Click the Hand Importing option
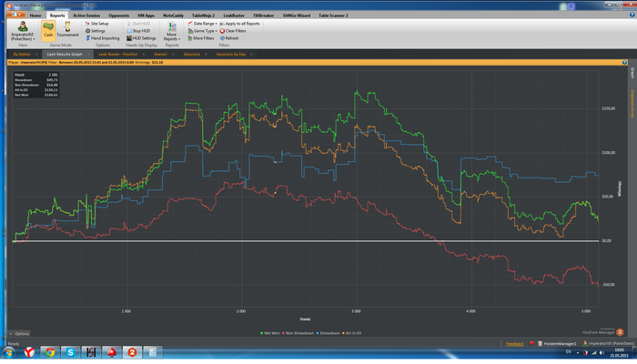This screenshot has width=637, height=364. point(103,38)
